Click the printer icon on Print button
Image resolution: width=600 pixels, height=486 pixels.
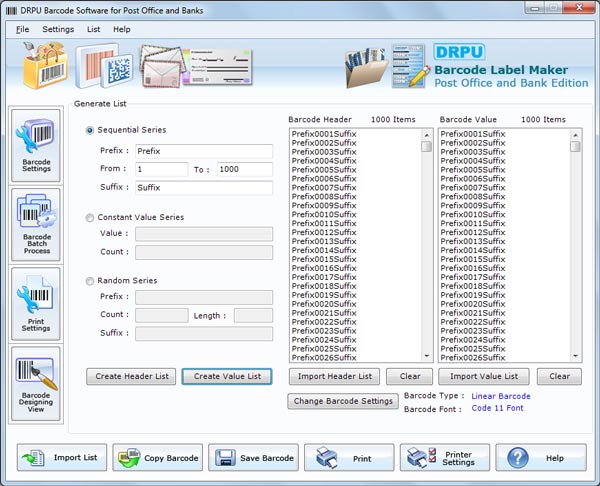pos(327,457)
